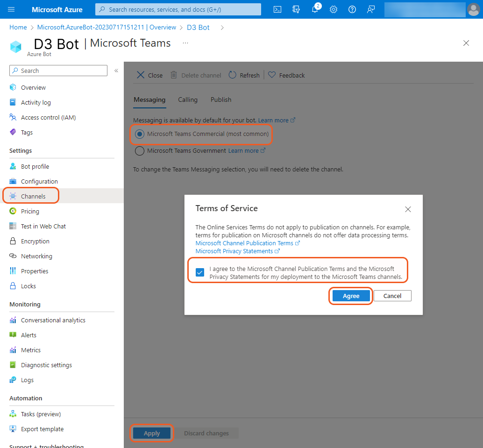This screenshot has height=448, width=483.
Task: Click the Microsoft Azure logo text
Action: (x=57, y=9)
